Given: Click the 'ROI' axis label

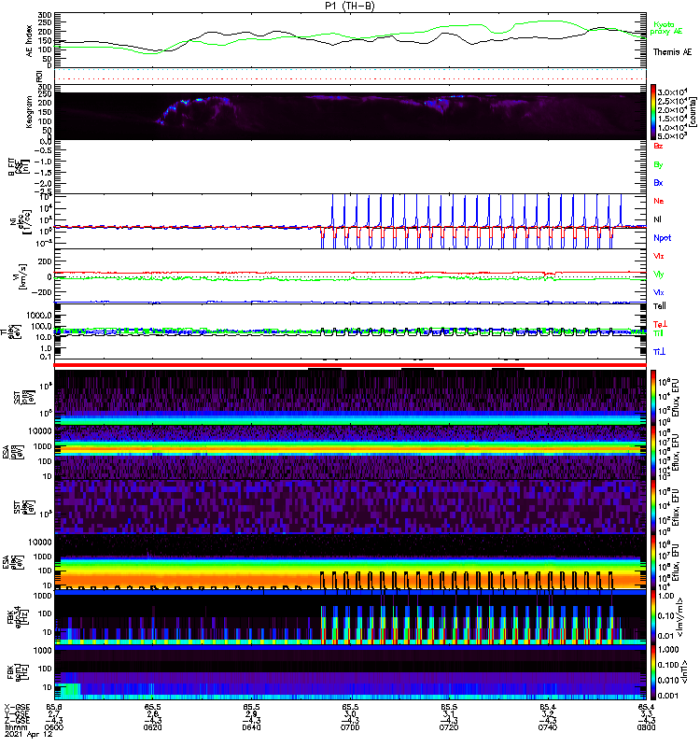Looking at the screenshot, I should tap(39, 76).
